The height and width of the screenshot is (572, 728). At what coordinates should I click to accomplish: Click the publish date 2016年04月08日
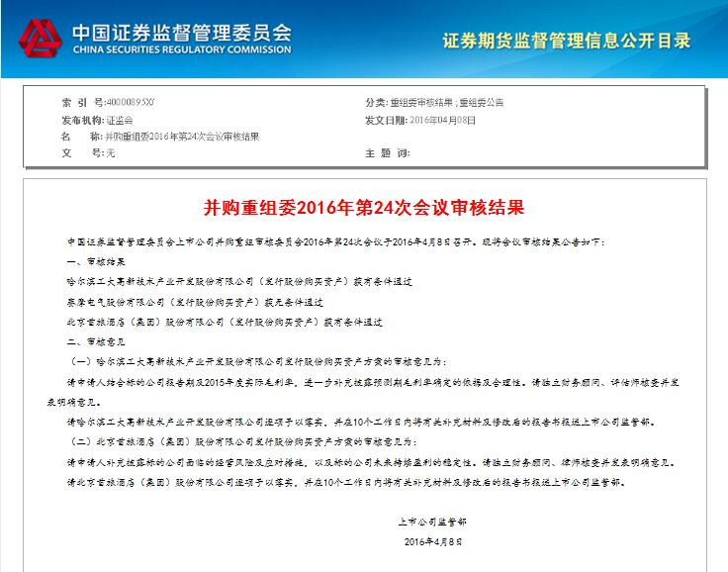coord(442,121)
